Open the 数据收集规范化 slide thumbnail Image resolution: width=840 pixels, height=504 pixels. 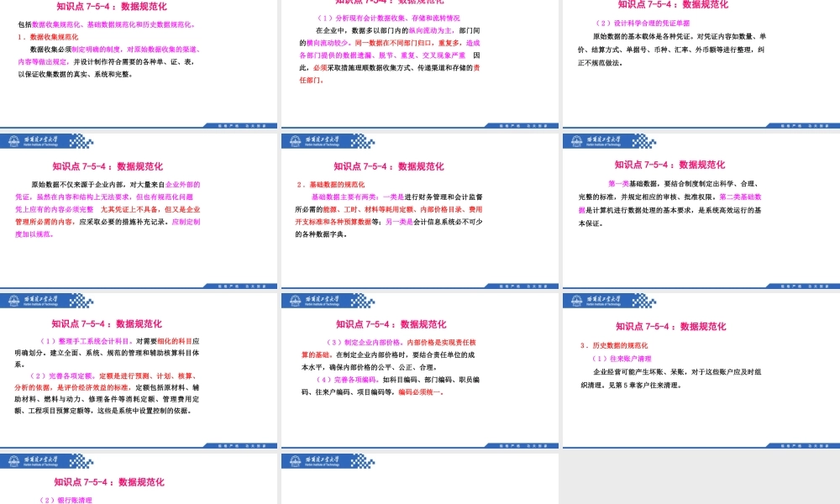[x=139, y=63]
